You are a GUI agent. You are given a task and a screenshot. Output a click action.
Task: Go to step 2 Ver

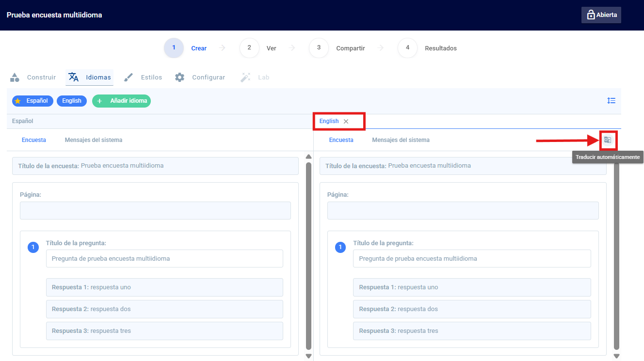point(258,48)
